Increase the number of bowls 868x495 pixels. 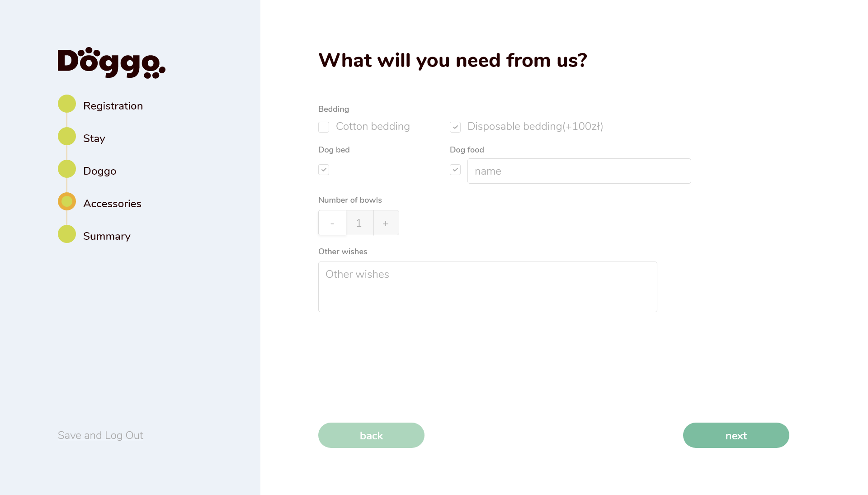pyautogui.click(x=386, y=223)
